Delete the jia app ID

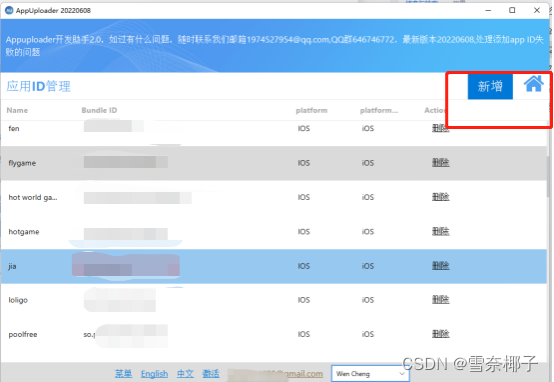(x=441, y=266)
